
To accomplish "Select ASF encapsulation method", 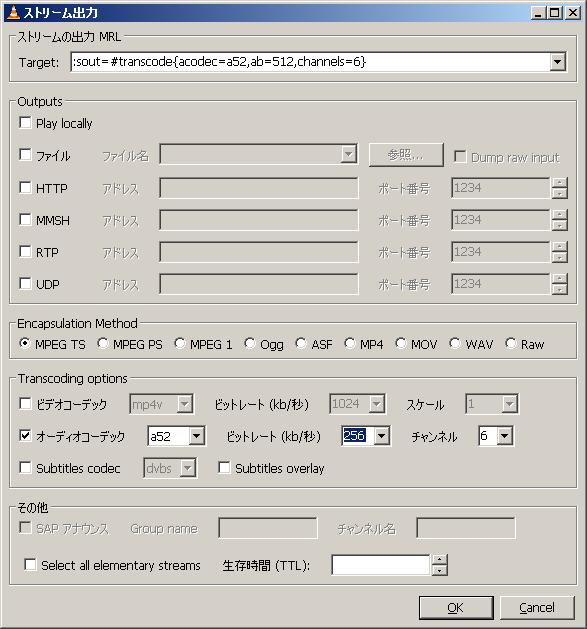I will click(301, 343).
